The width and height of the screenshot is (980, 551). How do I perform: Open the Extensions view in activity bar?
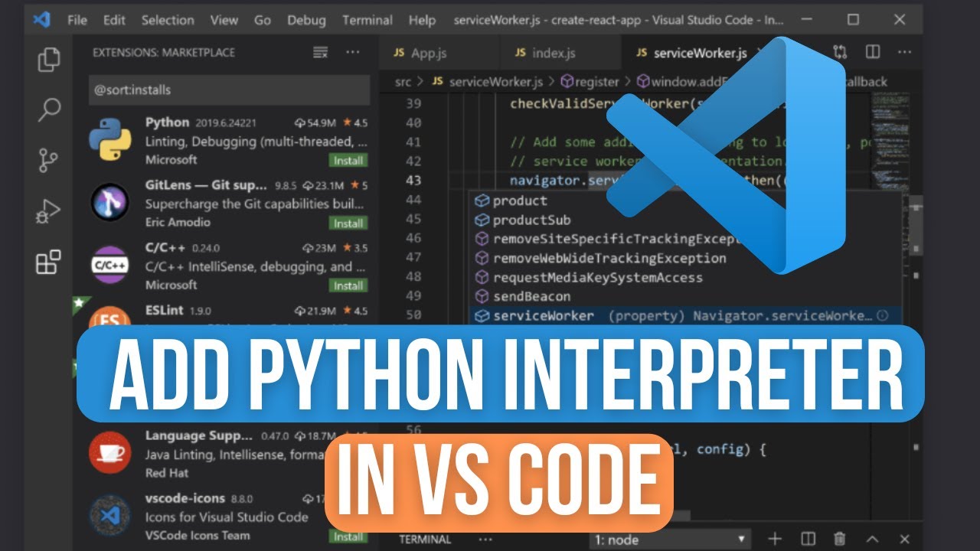point(48,262)
